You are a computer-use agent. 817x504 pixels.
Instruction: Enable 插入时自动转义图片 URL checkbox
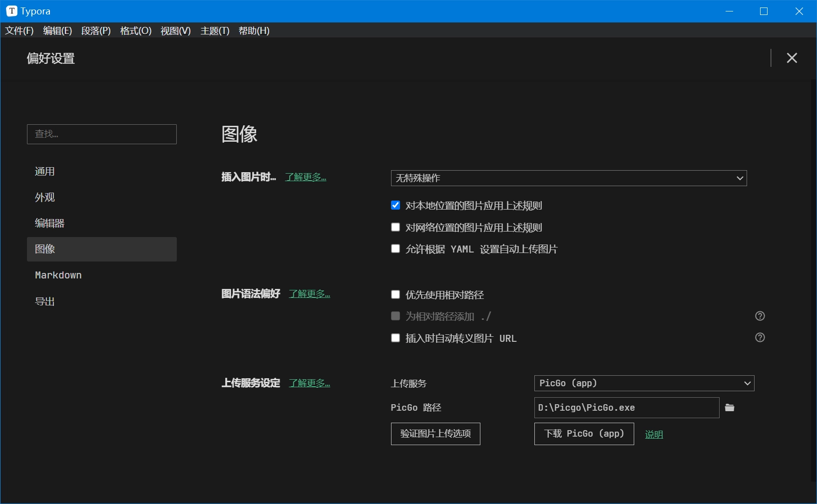396,338
